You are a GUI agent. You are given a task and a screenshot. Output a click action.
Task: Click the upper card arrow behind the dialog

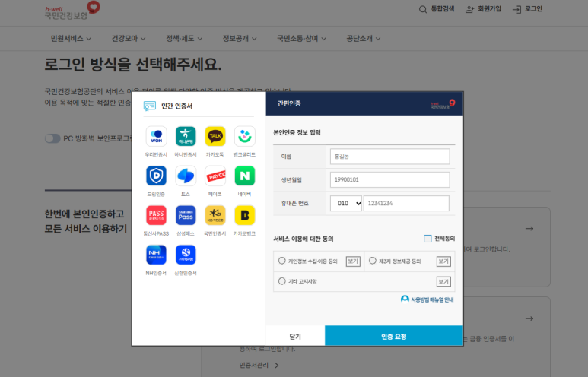pyautogui.click(x=529, y=228)
